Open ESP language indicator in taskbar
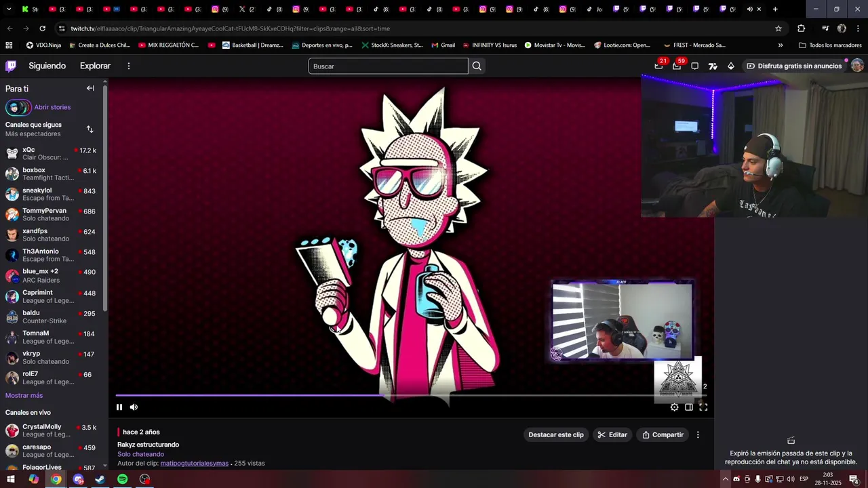 coord(804,479)
